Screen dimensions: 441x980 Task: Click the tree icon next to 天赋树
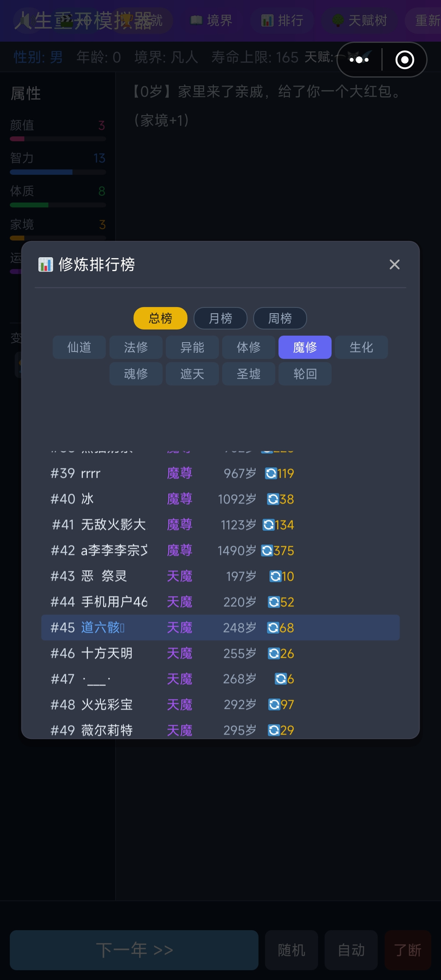338,20
